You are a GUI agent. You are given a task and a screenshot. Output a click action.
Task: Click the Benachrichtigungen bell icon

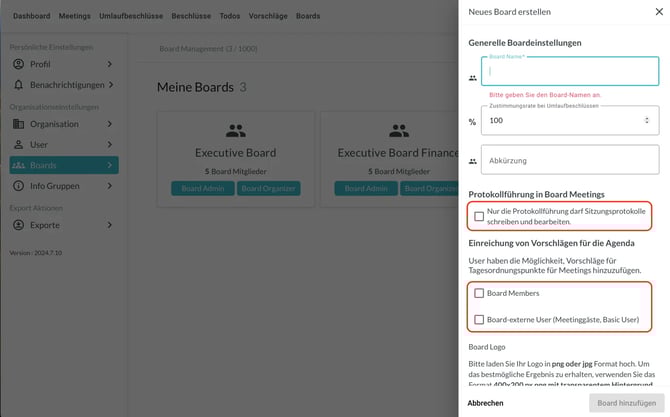click(19, 85)
